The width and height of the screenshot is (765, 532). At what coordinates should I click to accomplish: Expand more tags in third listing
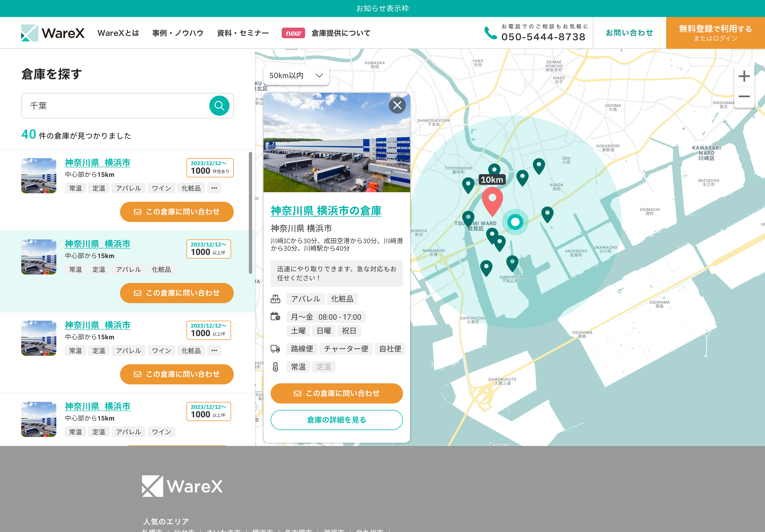pos(214,350)
